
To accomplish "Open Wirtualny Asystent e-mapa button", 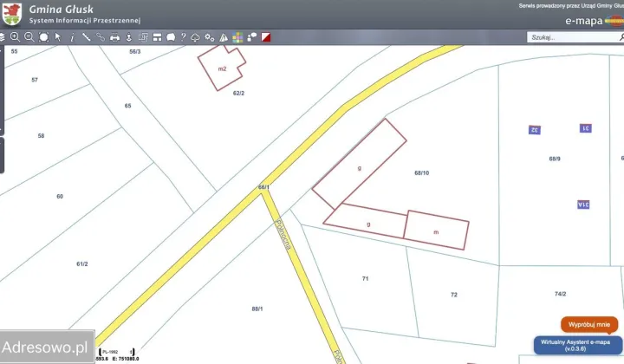I will 577,345.
